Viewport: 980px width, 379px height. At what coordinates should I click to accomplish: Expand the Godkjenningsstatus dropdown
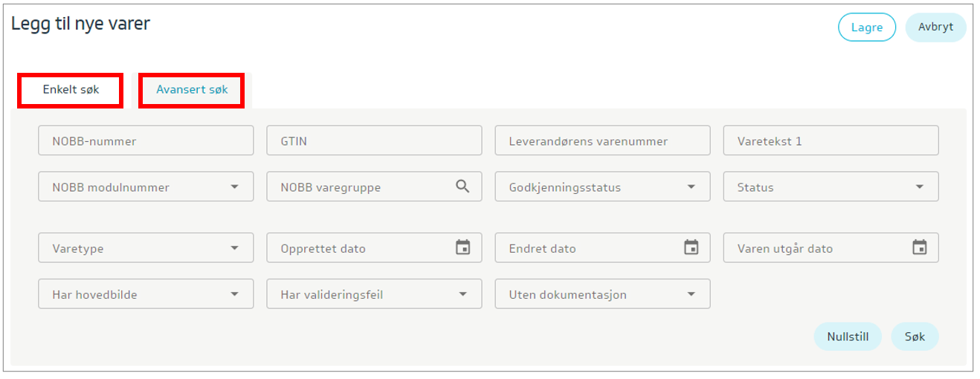coord(691,187)
